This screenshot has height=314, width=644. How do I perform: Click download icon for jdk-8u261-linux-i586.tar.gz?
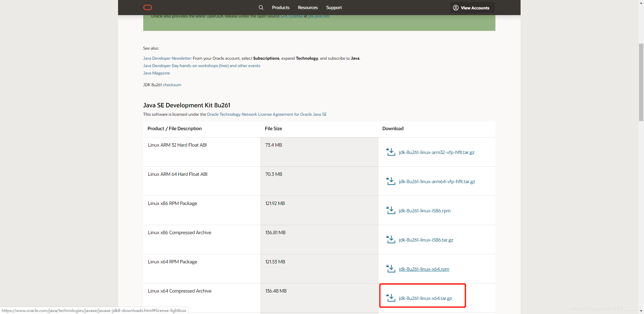click(391, 240)
